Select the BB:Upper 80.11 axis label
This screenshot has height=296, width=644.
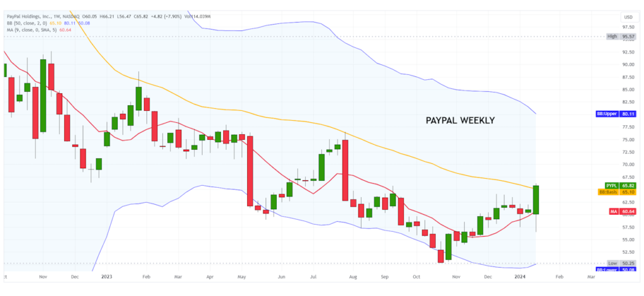pyautogui.click(x=615, y=115)
